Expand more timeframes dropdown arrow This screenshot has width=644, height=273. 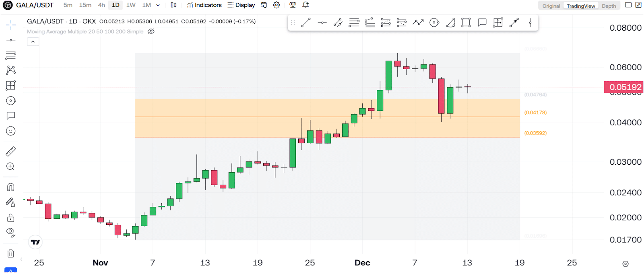click(158, 5)
